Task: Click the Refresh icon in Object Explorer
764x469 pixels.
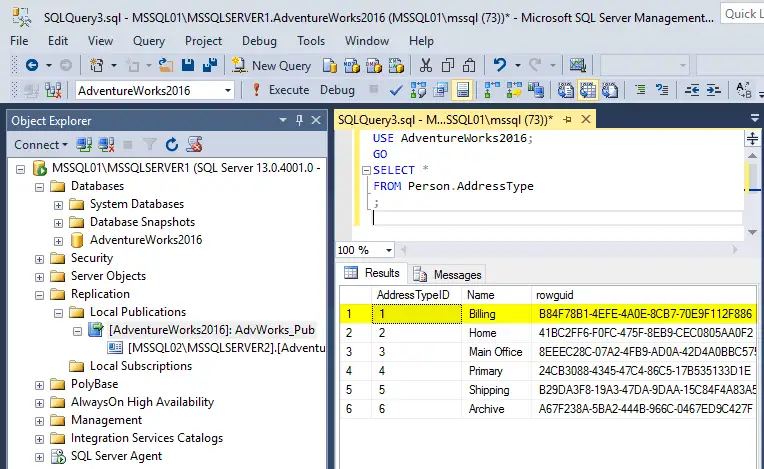Action: pyautogui.click(x=172, y=145)
